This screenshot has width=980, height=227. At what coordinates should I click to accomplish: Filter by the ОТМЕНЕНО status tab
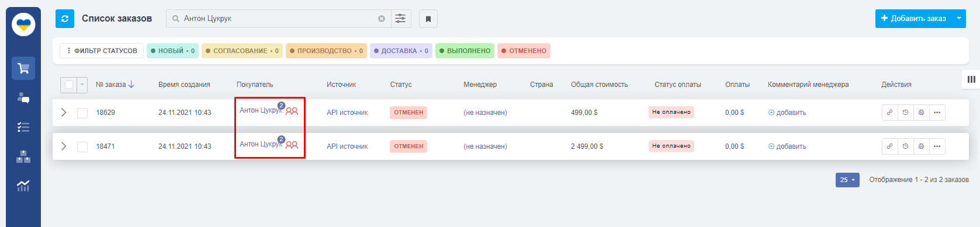524,51
